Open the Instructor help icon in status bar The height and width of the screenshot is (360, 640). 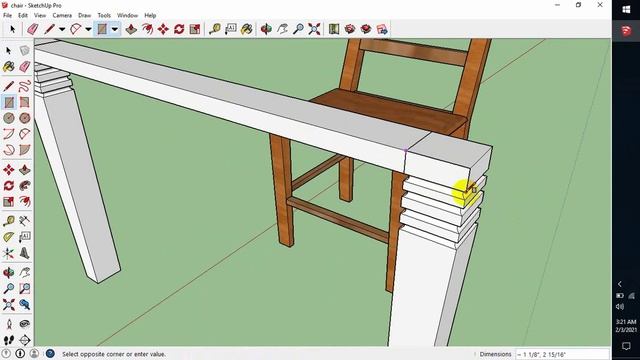click(x=50, y=354)
